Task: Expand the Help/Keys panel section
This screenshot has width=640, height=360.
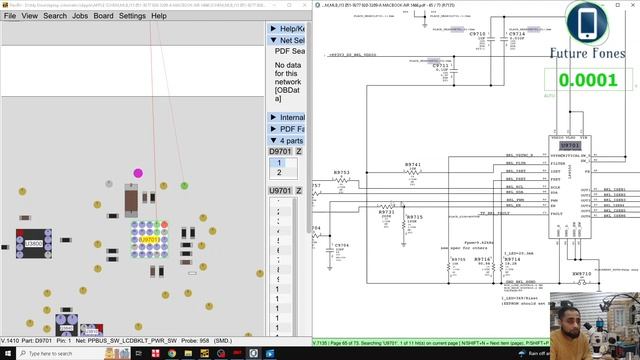Action: coord(287,29)
